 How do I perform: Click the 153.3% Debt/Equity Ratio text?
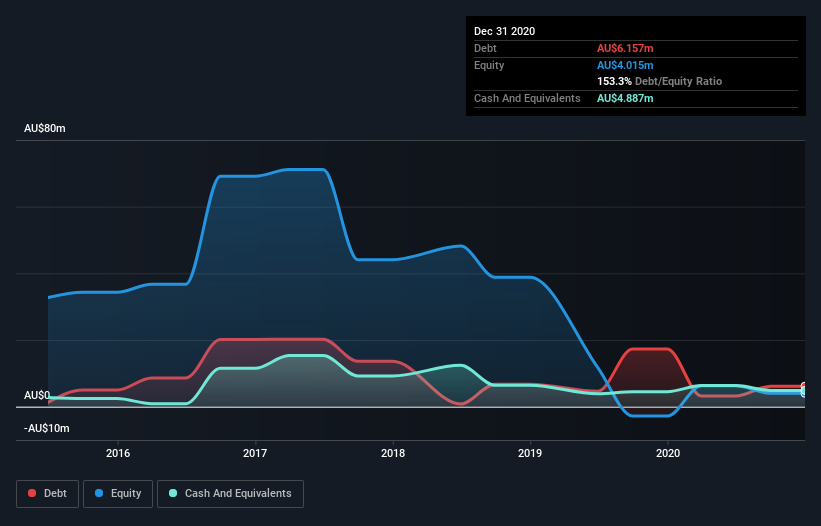(659, 81)
